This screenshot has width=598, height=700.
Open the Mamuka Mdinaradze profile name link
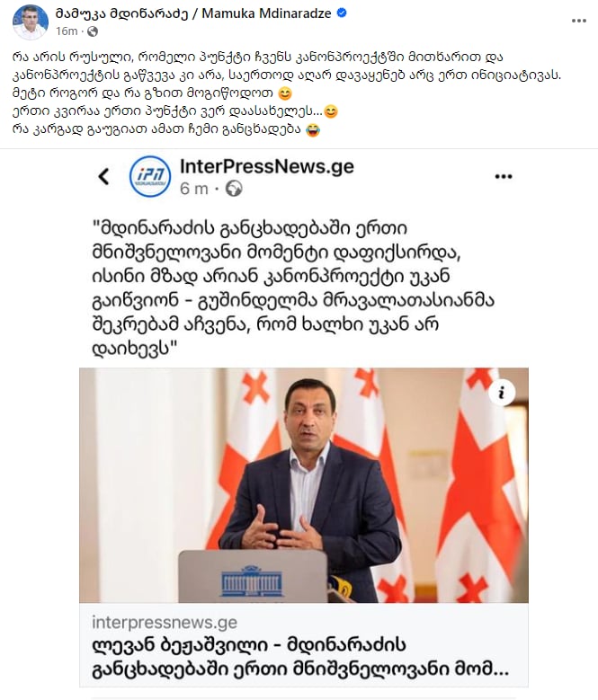point(193,13)
